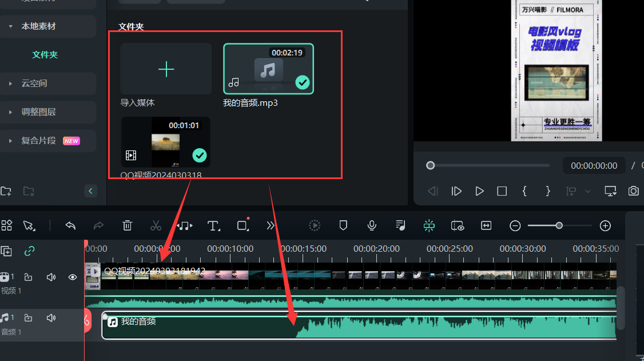Screen dimensions: 644x361
Task: Click the trash delete icon
Action: tap(128, 225)
